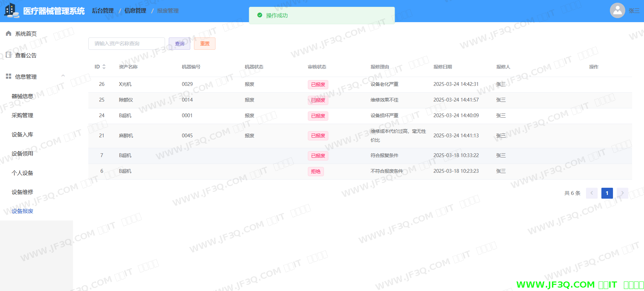Click the asset name search field

(x=126, y=44)
